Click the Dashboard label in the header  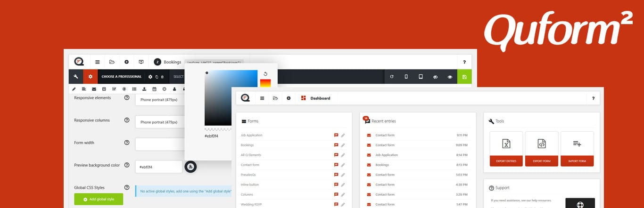click(x=320, y=98)
